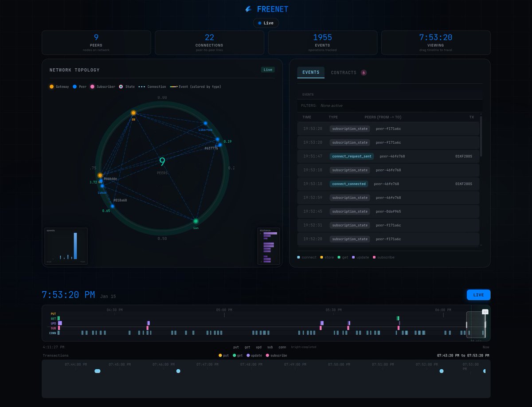Click the Contracts count badge 6

[x=364, y=72]
